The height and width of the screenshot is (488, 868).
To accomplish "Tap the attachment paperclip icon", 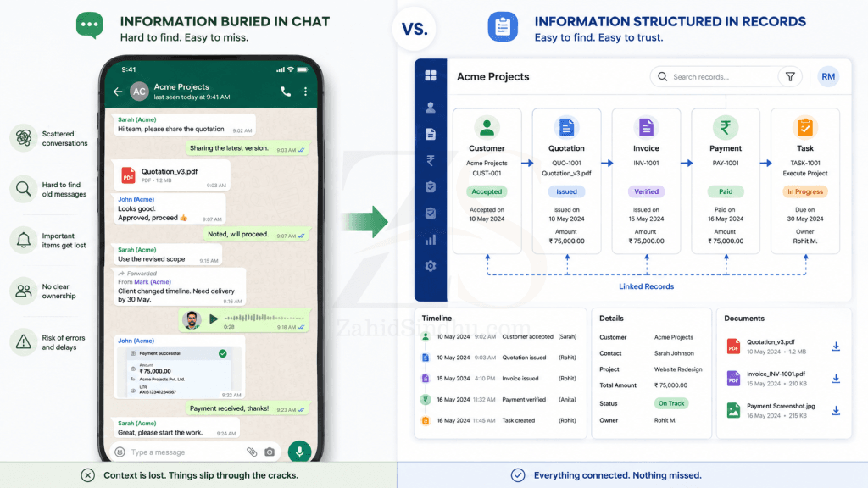I will click(252, 452).
